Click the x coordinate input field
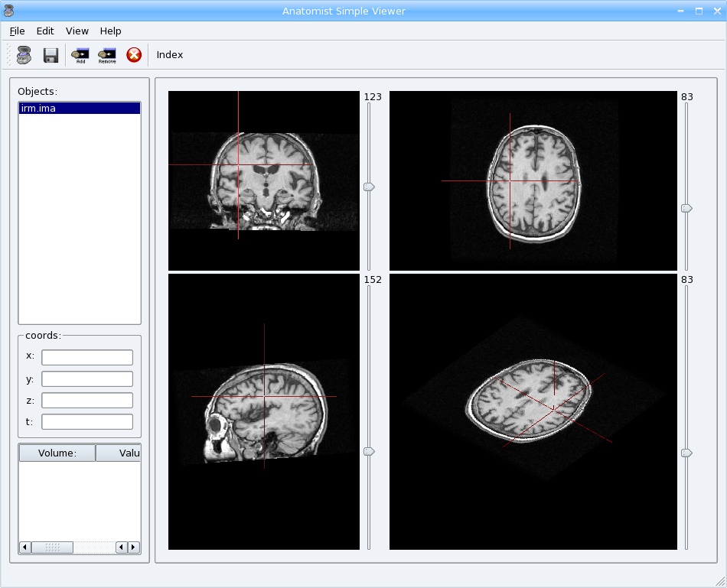Viewport: 727px width, 588px height. (86, 357)
